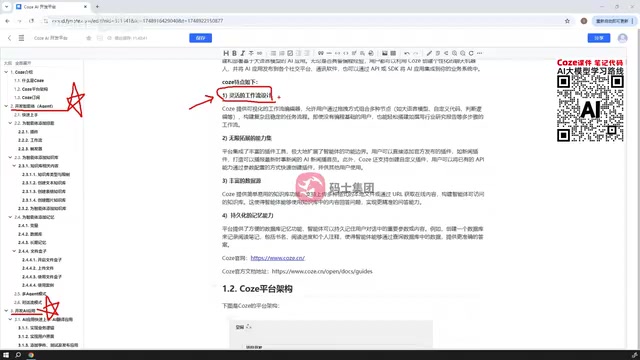Insert a block quote
This screenshot has width=640, height=360.
point(321,53)
